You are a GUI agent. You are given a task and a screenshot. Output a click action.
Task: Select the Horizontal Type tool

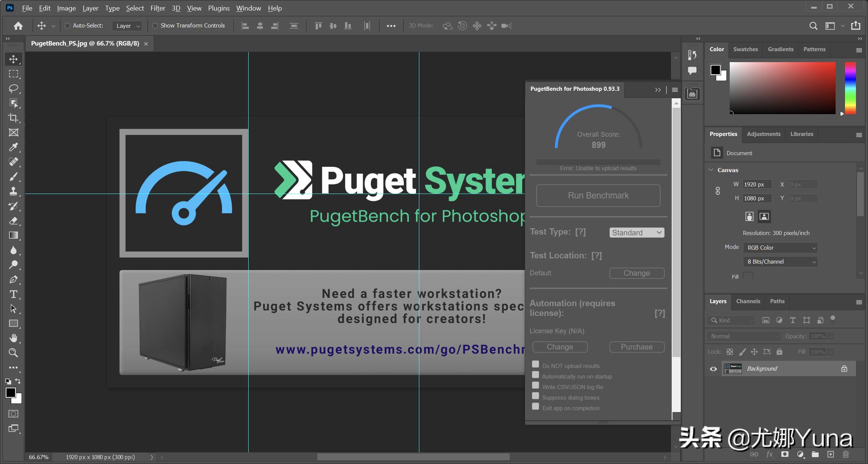[x=13, y=294]
